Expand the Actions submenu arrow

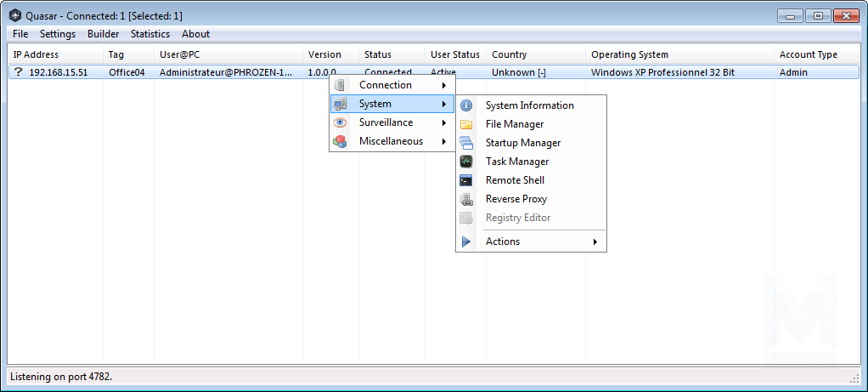(595, 241)
